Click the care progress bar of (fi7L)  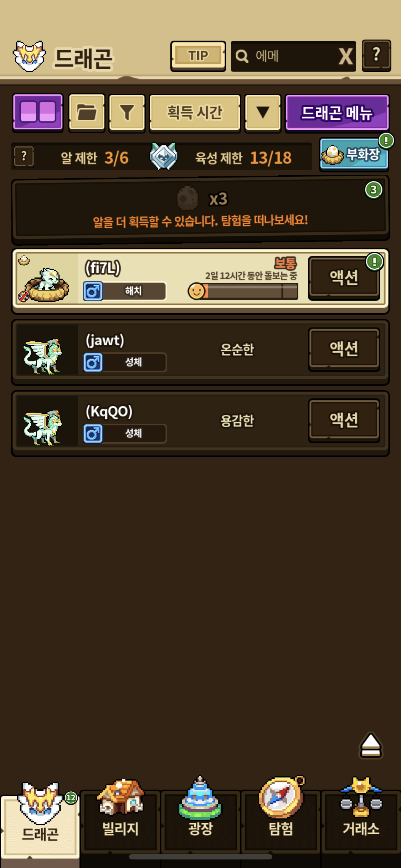243,291
